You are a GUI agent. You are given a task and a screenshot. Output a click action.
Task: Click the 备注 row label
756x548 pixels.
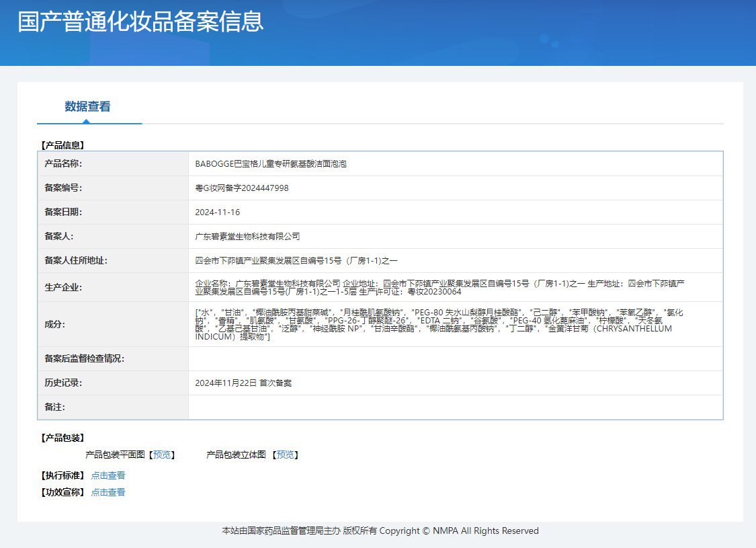(x=54, y=407)
